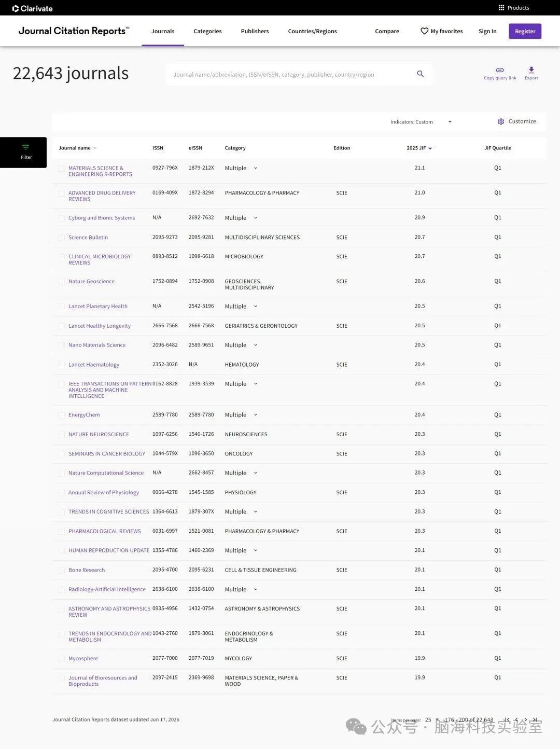Switch to the Countries/Regions tab

[312, 31]
